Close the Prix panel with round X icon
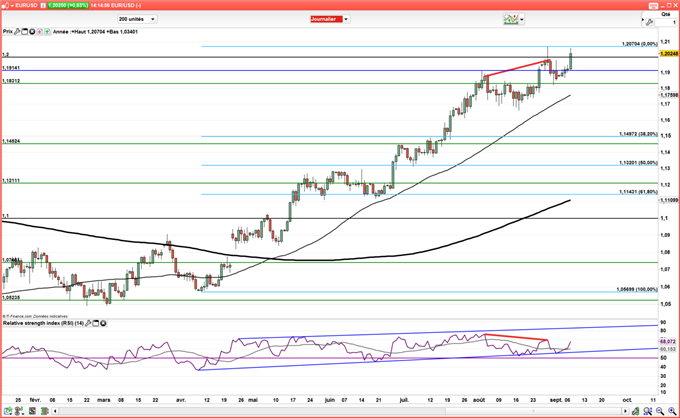This screenshot has height=418, width=680. (32, 32)
